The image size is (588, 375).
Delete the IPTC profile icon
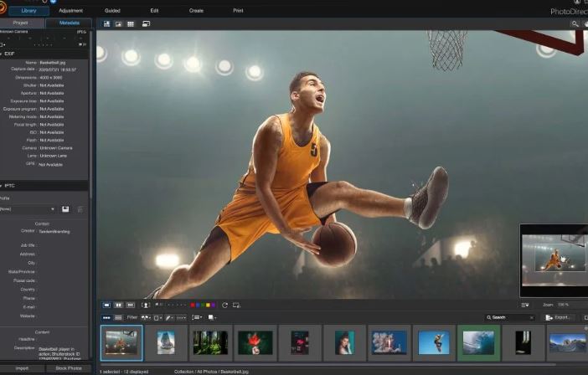(80, 209)
